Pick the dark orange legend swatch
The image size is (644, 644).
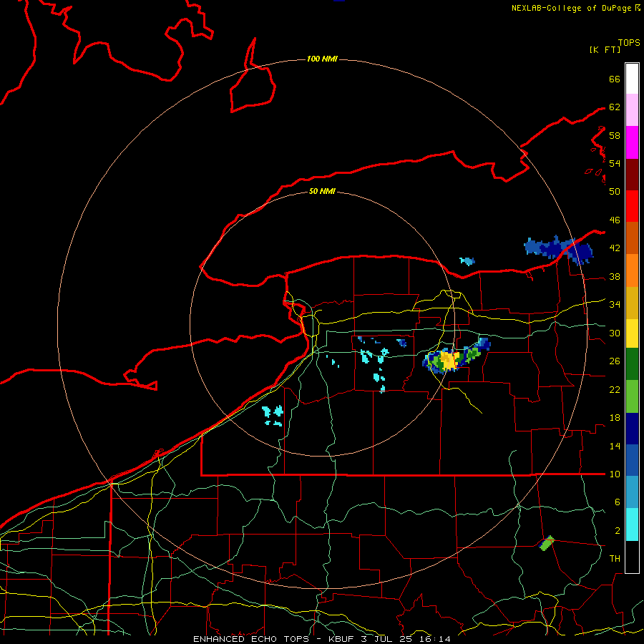tap(632, 238)
